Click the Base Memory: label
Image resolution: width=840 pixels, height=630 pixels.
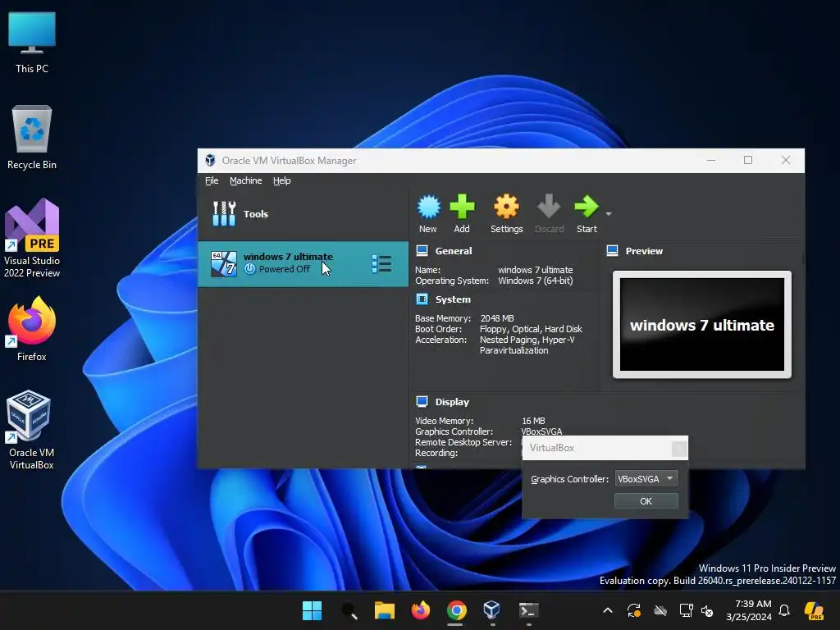[442, 318]
